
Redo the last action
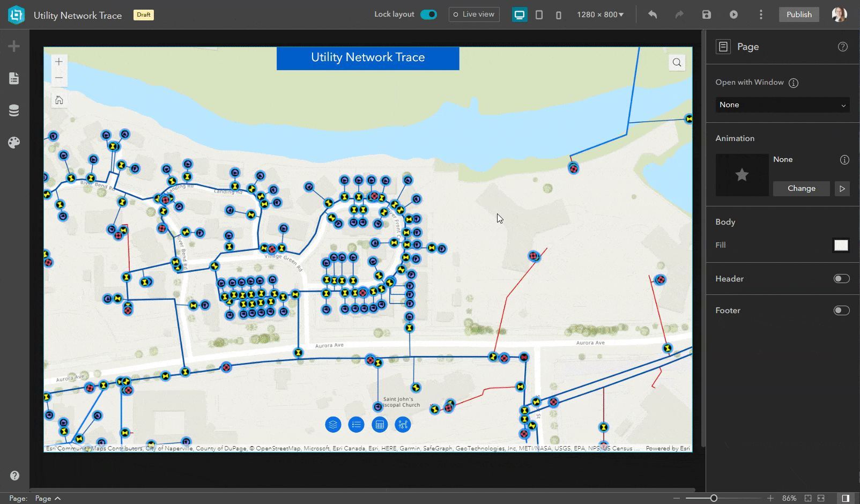[679, 14]
